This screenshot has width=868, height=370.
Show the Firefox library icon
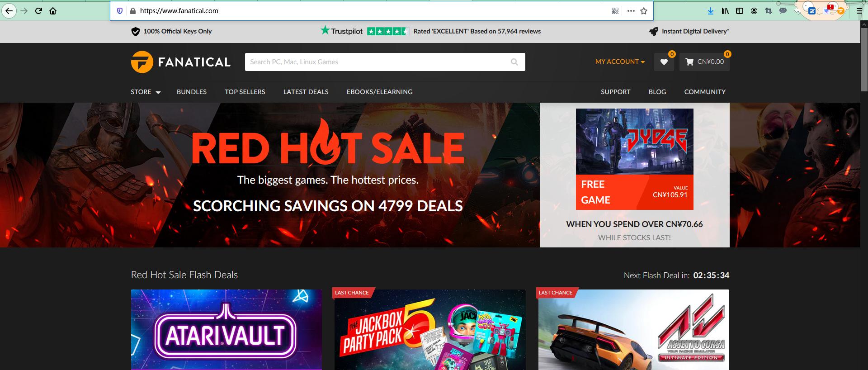tap(725, 11)
